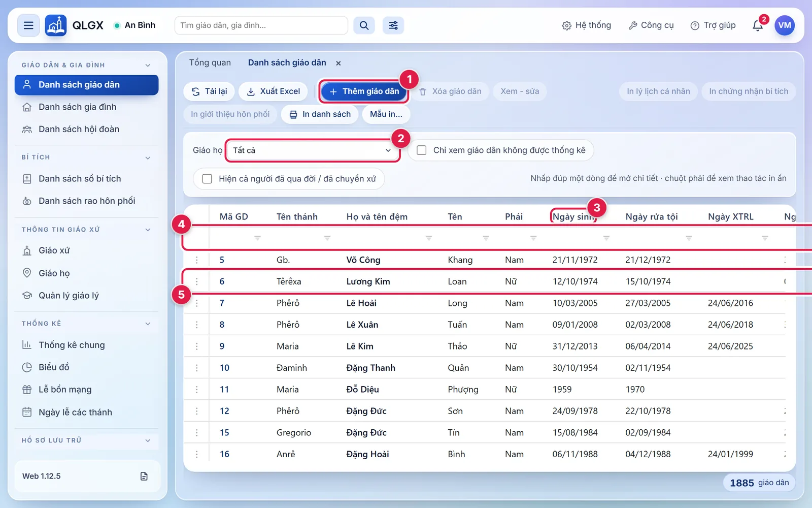This screenshot has height=508, width=812.
Task: Open the advanced filter sliders icon
Action: [393, 25]
